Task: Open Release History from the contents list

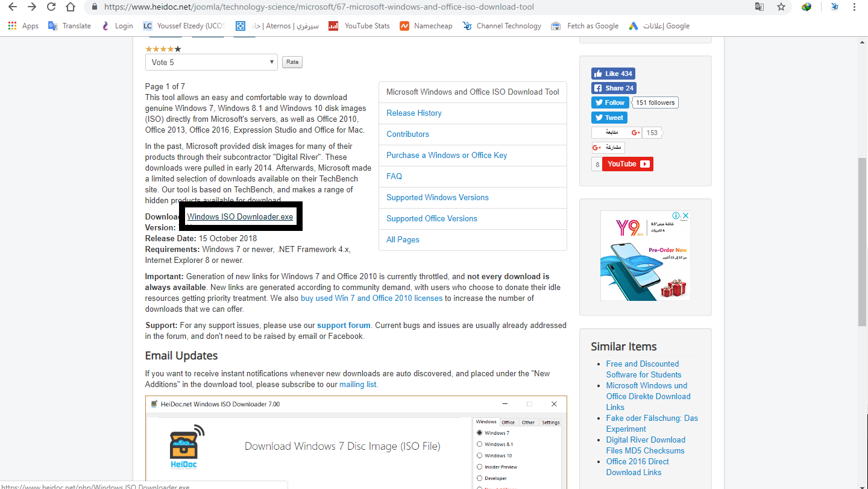Action: [414, 113]
